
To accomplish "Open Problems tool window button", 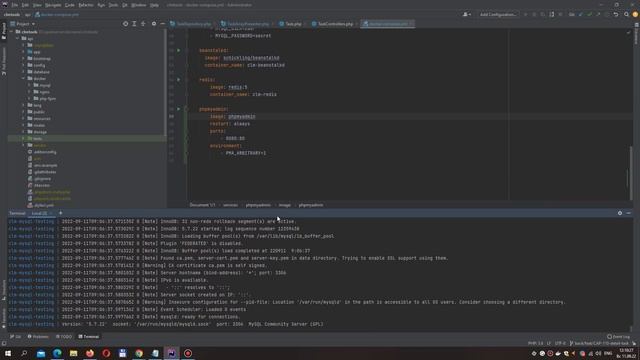I will (38, 337).
